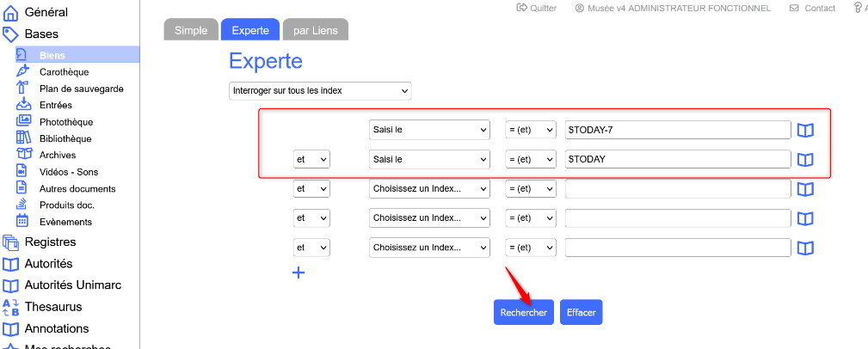Open the Bibliothèque sidebar icon

[x=23, y=138]
